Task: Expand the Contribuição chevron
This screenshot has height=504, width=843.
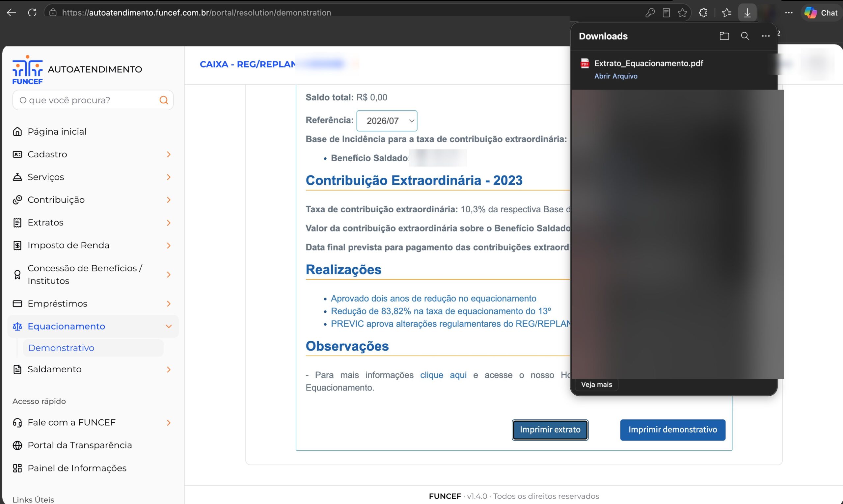Action: 169,200
